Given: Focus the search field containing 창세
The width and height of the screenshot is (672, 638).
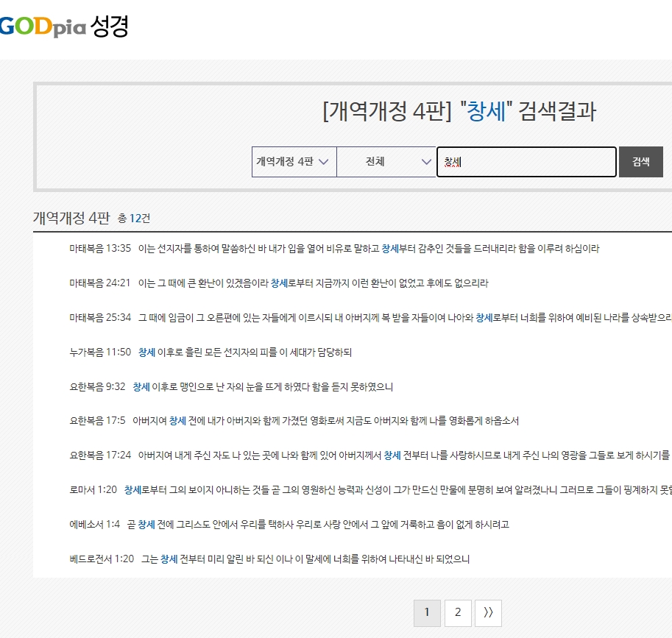Looking at the screenshot, I should [x=526, y=162].
